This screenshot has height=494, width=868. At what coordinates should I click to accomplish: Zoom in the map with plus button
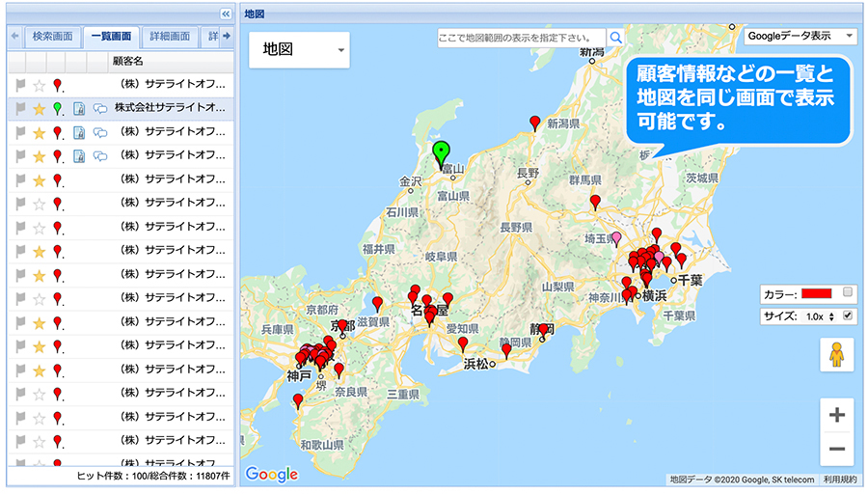(836, 415)
